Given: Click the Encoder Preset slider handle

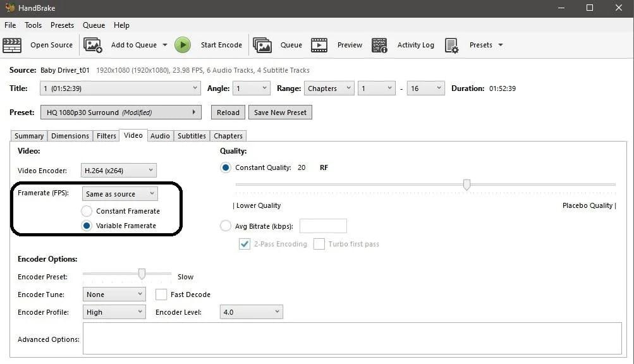Looking at the screenshot, I should click(142, 274).
